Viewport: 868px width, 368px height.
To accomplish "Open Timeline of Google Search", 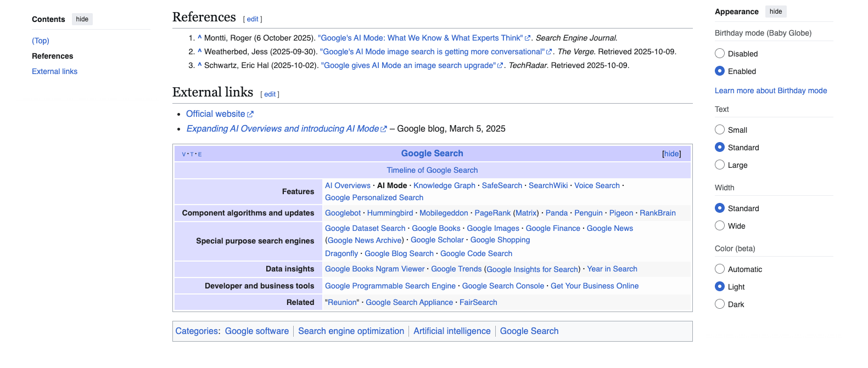I will [x=432, y=170].
